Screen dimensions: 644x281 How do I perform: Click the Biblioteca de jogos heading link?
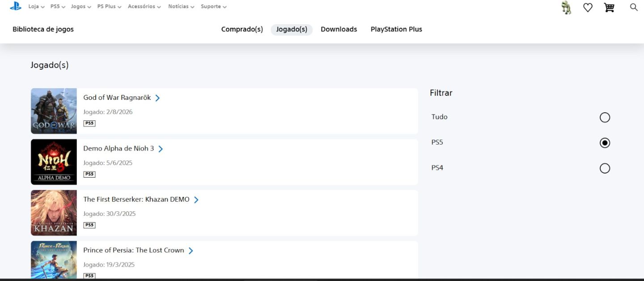click(x=43, y=30)
